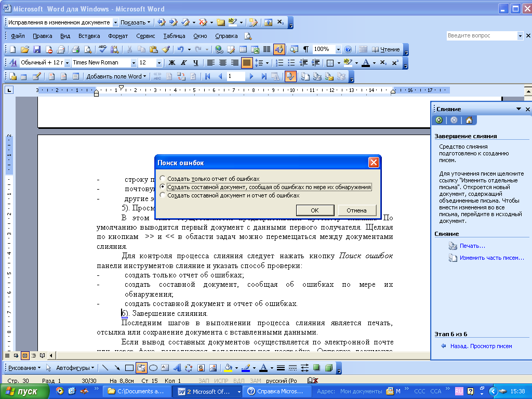Click the Open folder icon

point(25,49)
